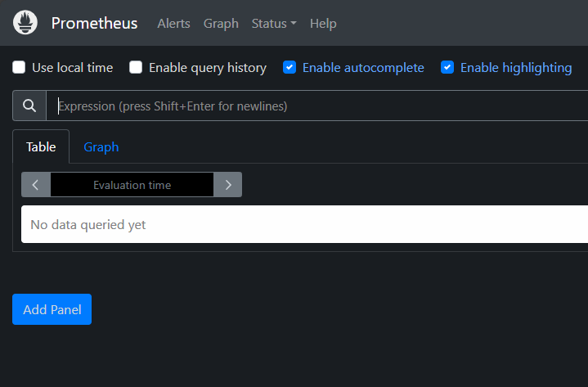The image size is (588, 387).
Task: Select the Table tab
Action: tap(41, 146)
